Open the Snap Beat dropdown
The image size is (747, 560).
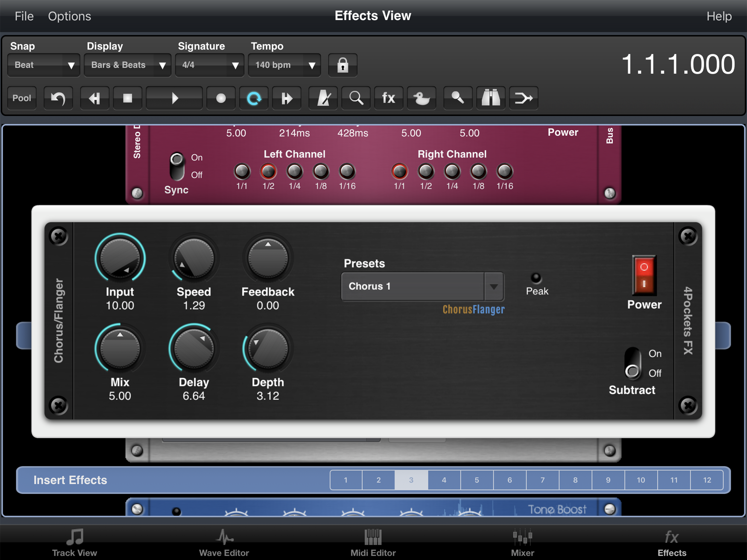tap(43, 65)
